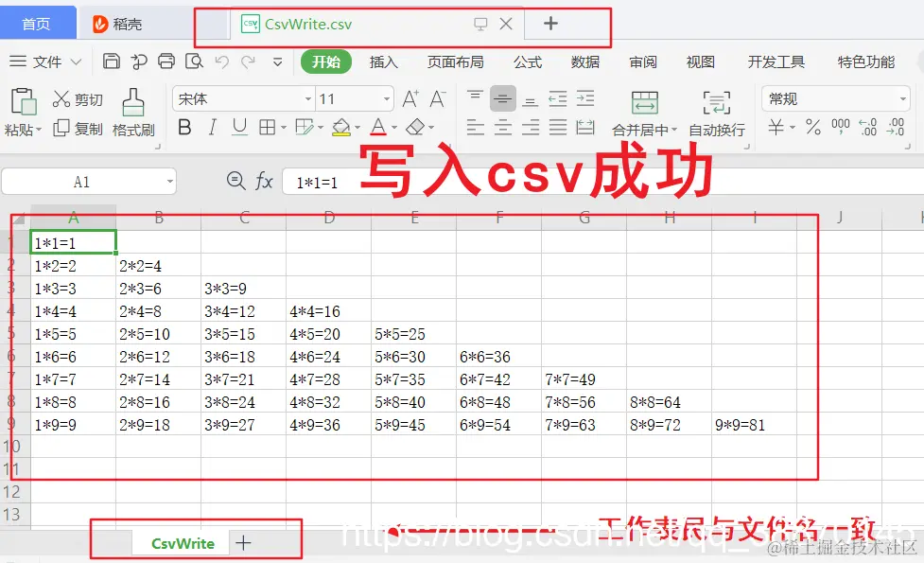The height and width of the screenshot is (563, 924).
Task: Open the 常规 number format dropdown
Action: 834,97
